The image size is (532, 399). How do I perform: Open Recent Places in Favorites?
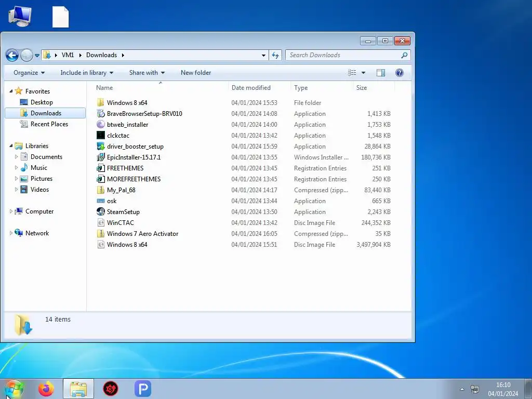(49, 124)
